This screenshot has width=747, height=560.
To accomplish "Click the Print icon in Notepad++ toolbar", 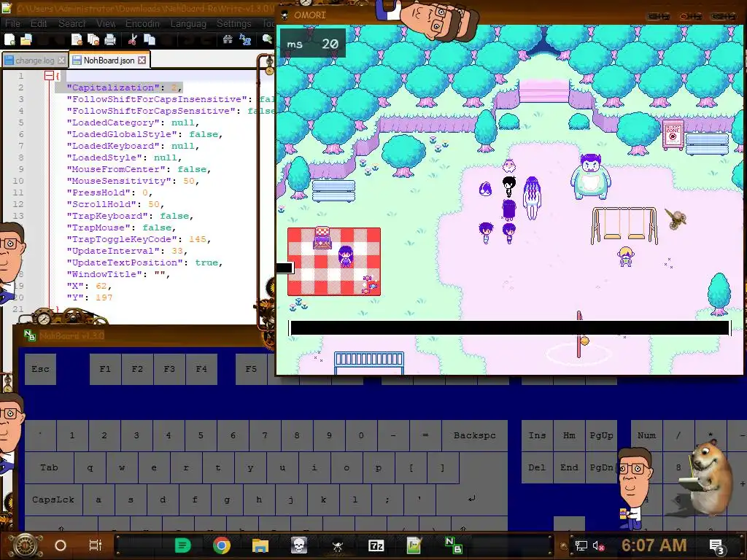I will [x=110, y=40].
